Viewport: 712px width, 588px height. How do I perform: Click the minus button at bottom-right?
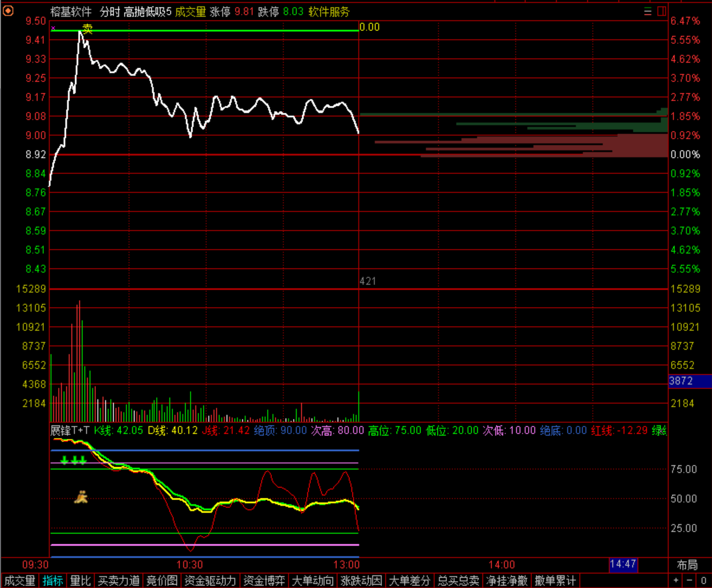(689, 580)
